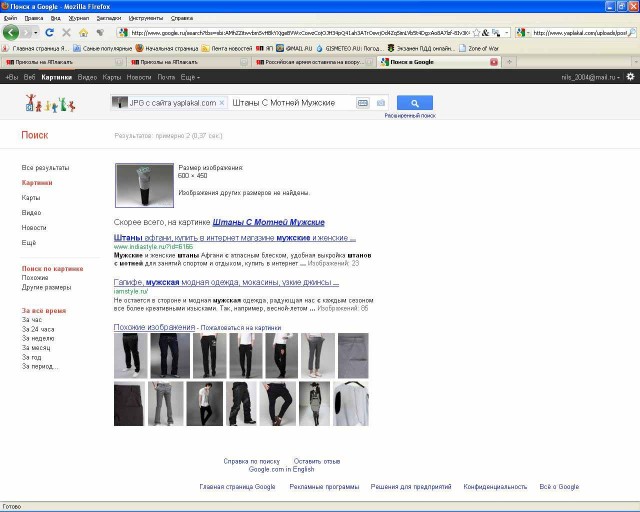Open the address bar history dropdown
Image resolution: width=640 pixels, height=512 pixels.
pyautogui.click(x=507, y=33)
